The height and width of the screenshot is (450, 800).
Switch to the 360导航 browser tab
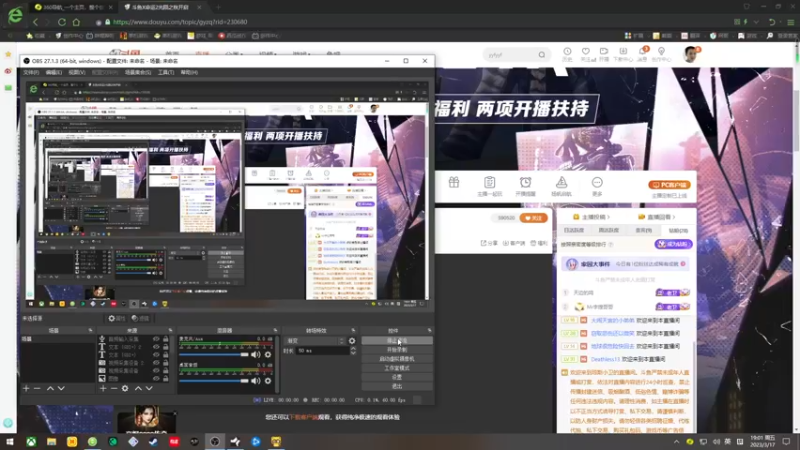tap(72, 7)
